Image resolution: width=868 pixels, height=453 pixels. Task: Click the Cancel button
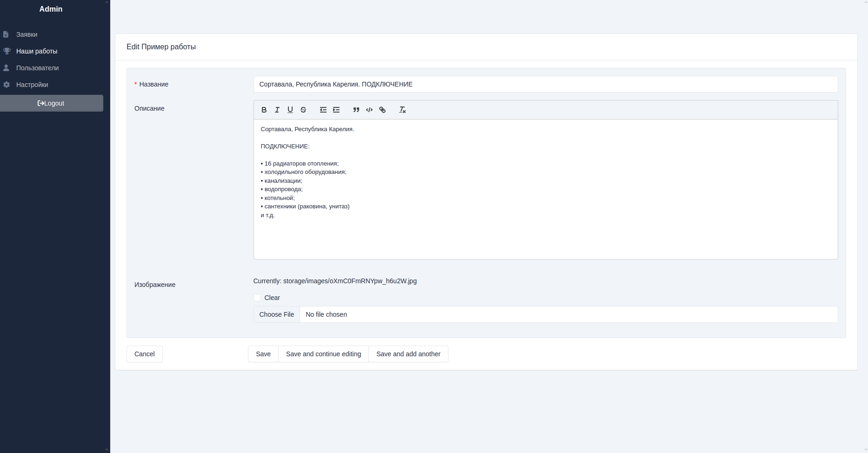pyautogui.click(x=144, y=354)
